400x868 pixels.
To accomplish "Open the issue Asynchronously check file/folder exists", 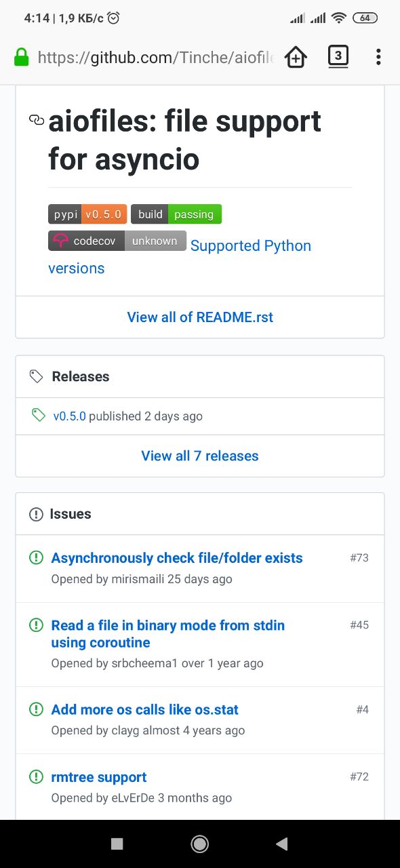I will [177, 558].
